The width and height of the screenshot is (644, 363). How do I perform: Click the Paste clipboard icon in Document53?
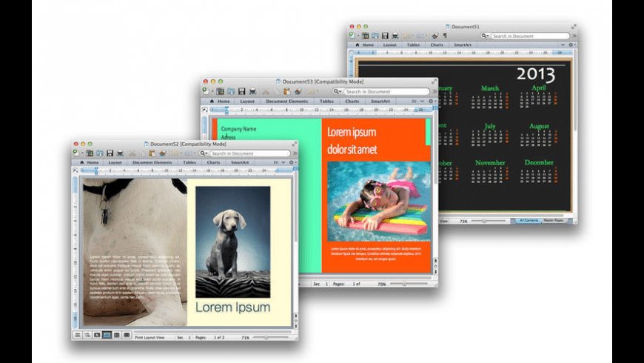click(286, 91)
